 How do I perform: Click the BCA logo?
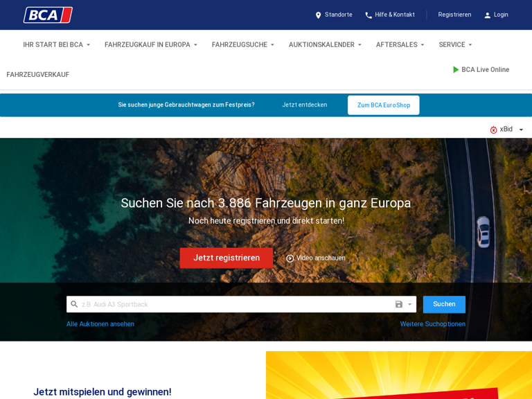(48, 15)
